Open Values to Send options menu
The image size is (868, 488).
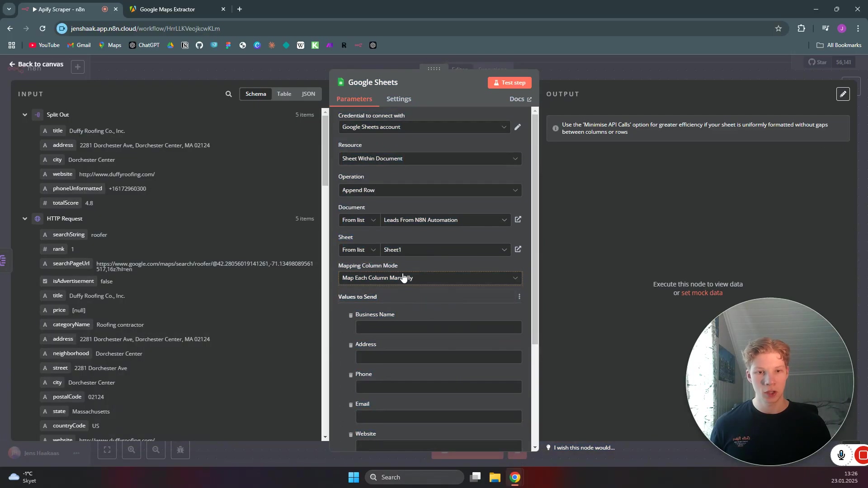coord(519,297)
